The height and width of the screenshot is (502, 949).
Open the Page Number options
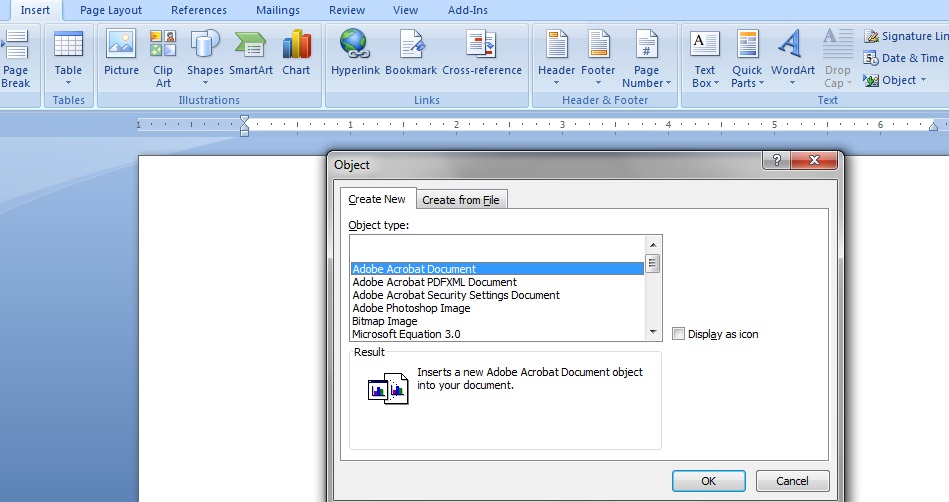tap(646, 59)
